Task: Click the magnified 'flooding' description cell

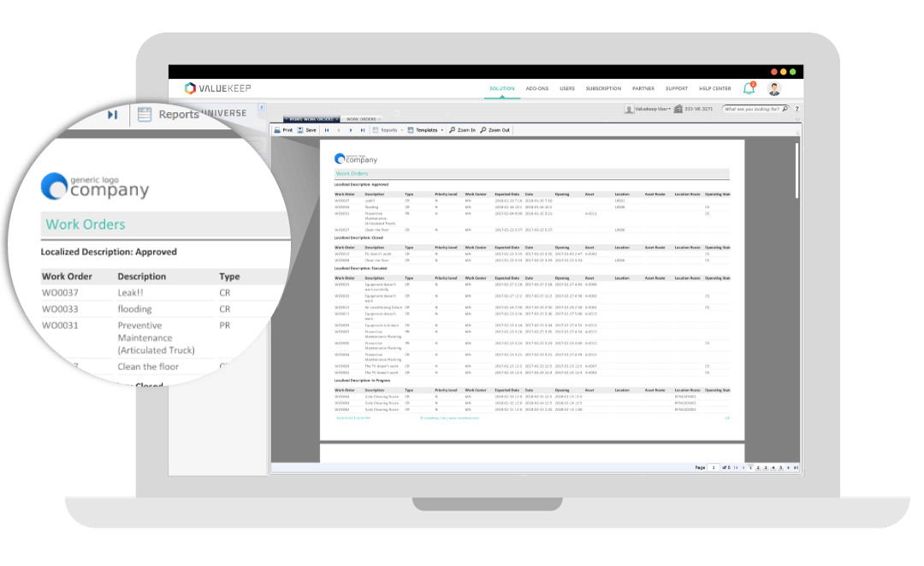Action: [134, 309]
